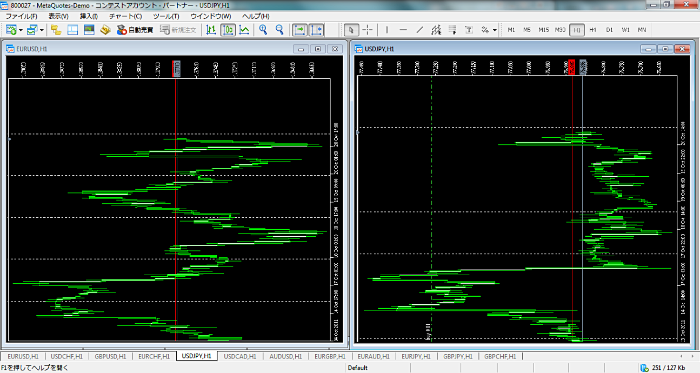Viewport: 700px width, 373px height.
Task: Click the new chart toolbar icon
Action: tap(11, 30)
